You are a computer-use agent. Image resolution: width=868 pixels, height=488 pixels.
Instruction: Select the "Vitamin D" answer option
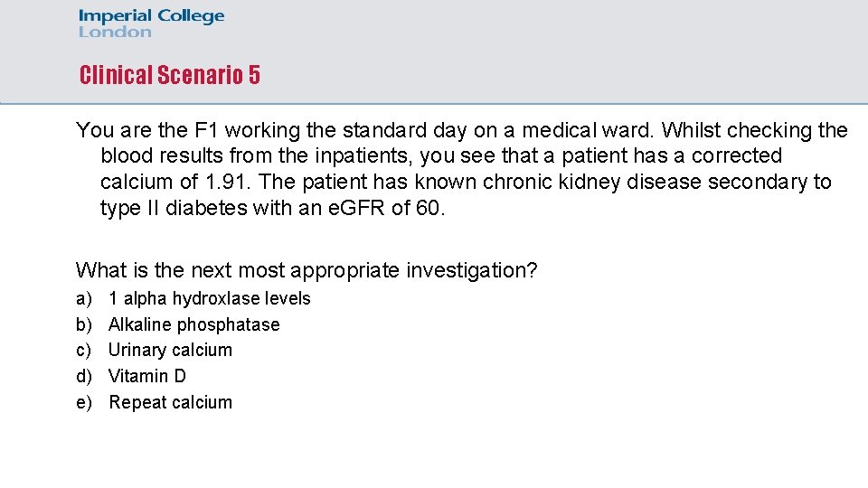pyautogui.click(x=146, y=376)
